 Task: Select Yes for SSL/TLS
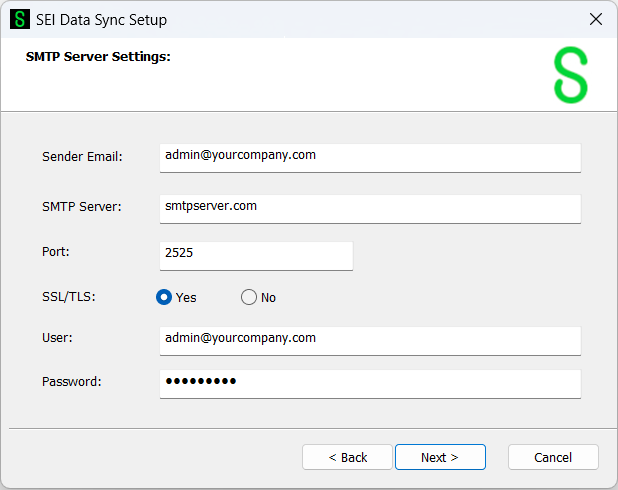(x=164, y=297)
